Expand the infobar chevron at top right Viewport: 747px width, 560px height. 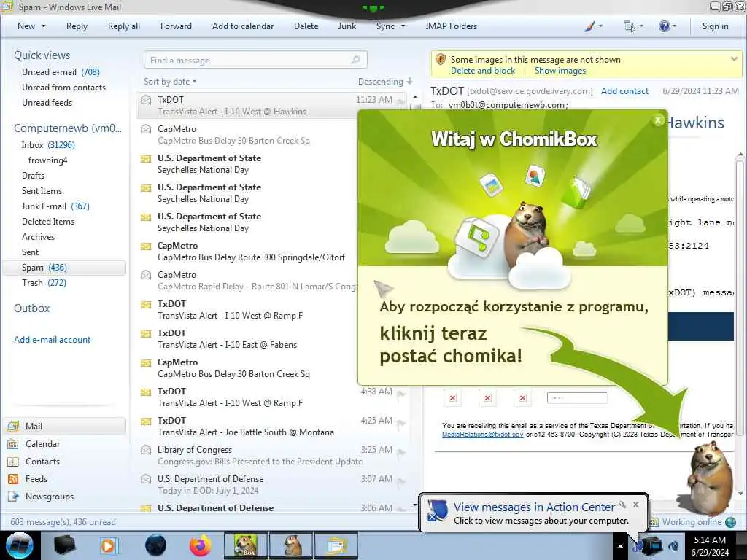734,59
